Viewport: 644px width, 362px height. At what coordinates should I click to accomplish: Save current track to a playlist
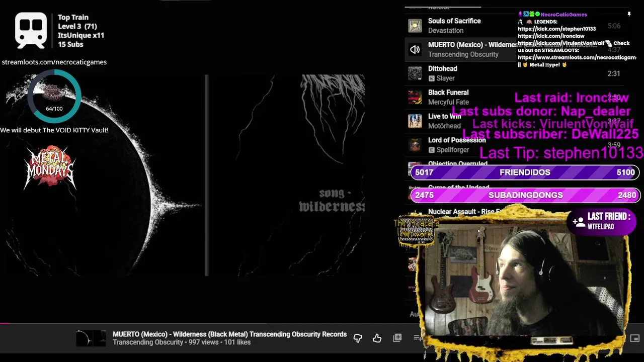tap(397, 338)
